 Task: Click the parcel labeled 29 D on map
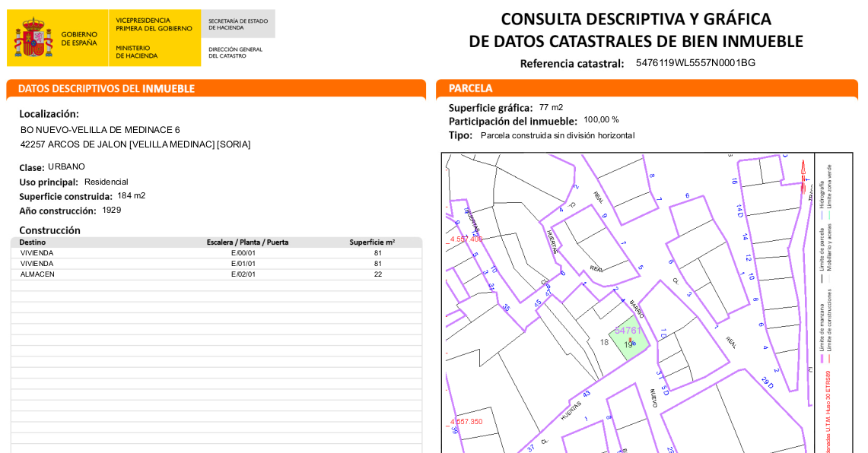tap(767, 382)
